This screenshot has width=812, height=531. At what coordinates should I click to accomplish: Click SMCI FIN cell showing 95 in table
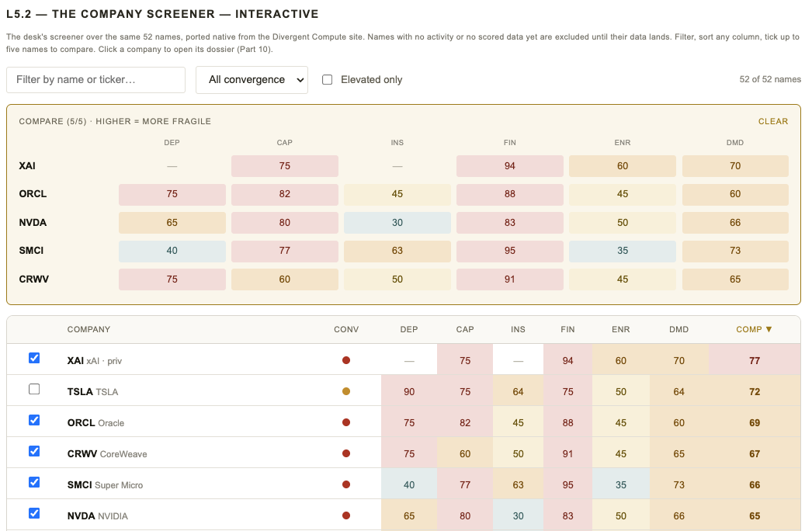pyautogui.click(x=567, y=485)
